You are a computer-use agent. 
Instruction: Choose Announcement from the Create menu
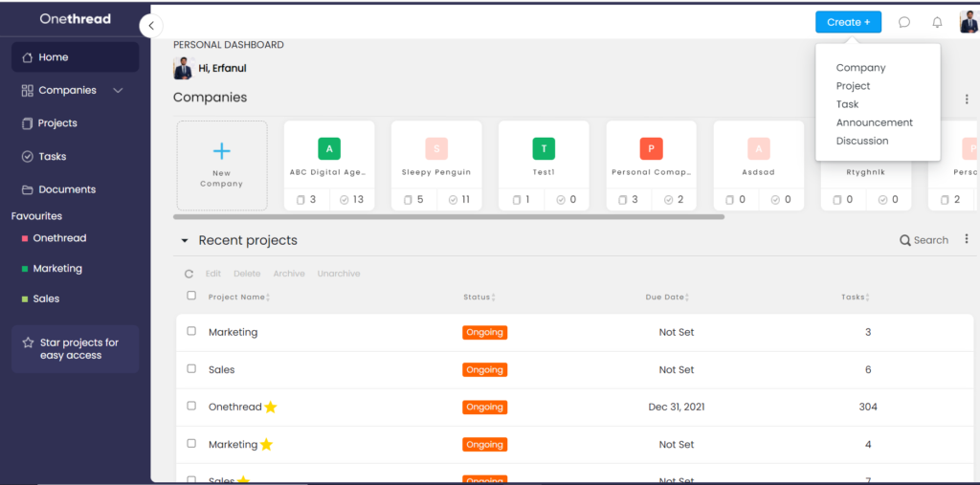point(875,122)
